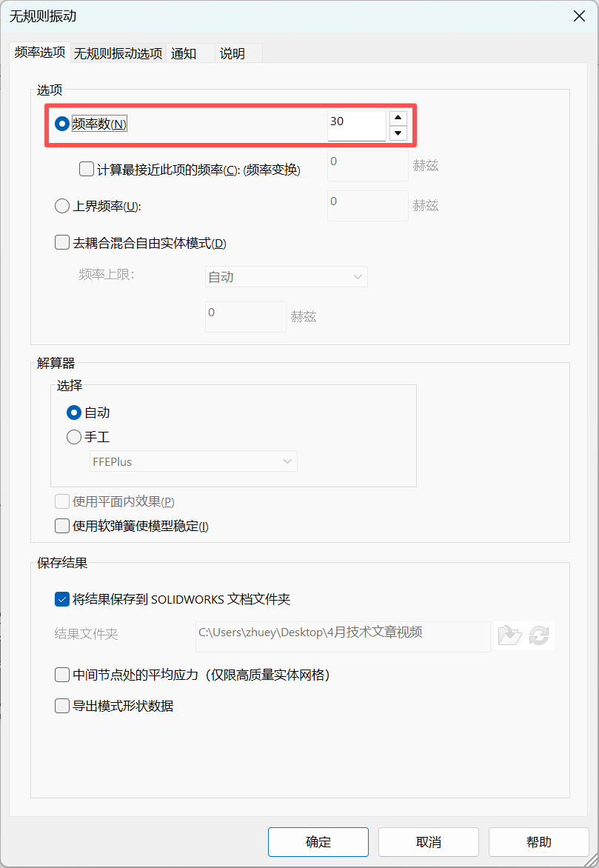
Task: Switch to the 无规则振动选项 tab
Action: 118,53
